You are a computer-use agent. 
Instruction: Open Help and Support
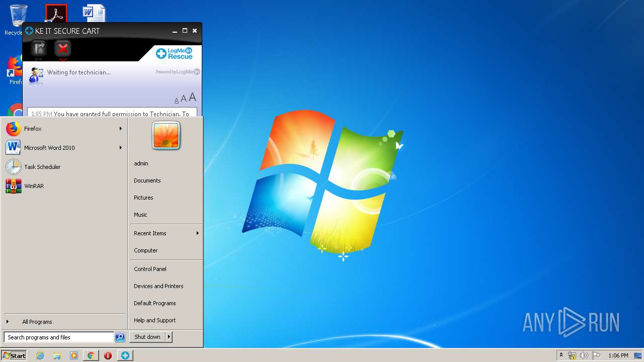(166, 320)
